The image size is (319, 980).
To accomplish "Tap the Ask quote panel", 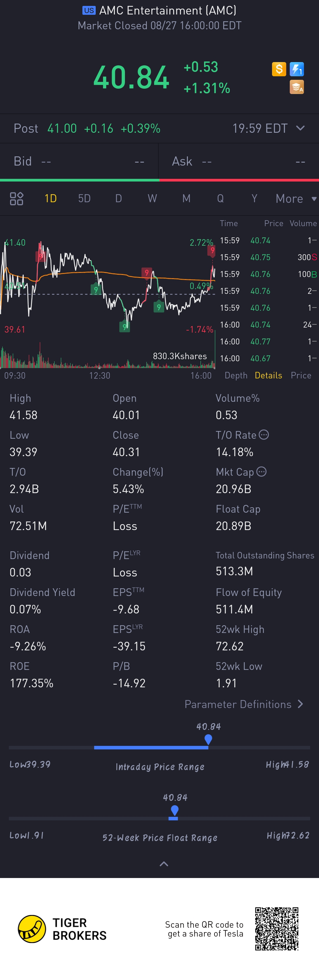I will coord(239,161).
